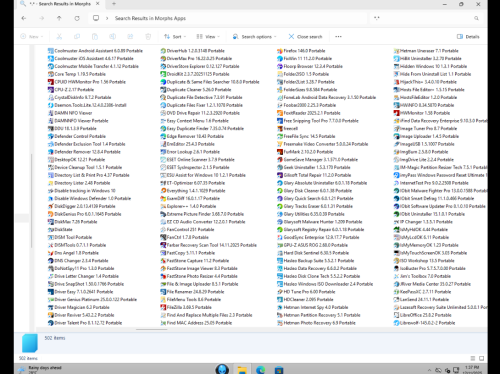Click the New button in toolbar
500x374 pixels.
point(32,37)
